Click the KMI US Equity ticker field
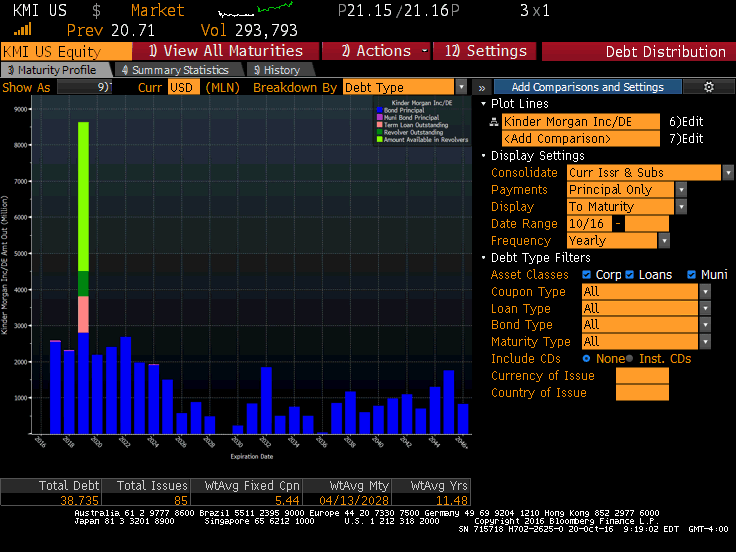 click(x=66, y=51)
